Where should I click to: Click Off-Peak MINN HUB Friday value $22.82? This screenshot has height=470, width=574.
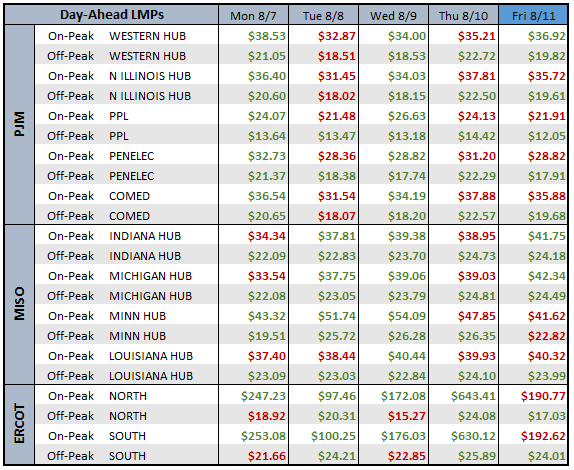[547, 336]
